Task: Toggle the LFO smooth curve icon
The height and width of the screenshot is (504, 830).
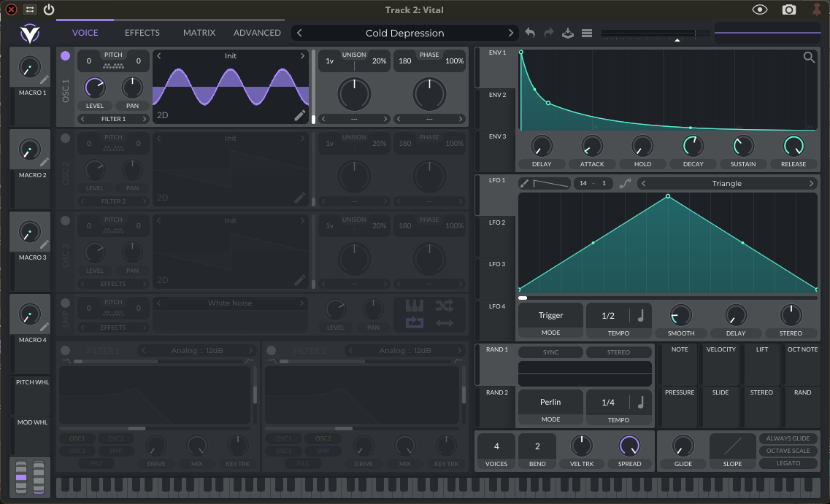Action: pyautogui.click(x=625, y=184)
